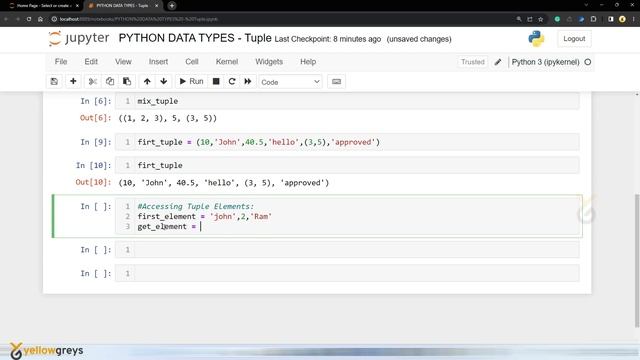
Task: Click the browser back arrow
Action: pos(6,19)
